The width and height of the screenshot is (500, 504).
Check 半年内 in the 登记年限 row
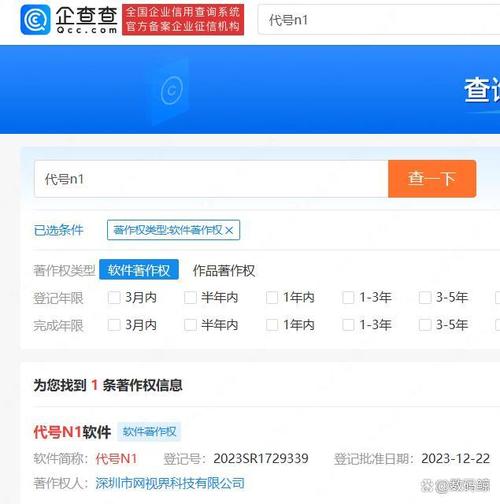[x=190, y=297]
